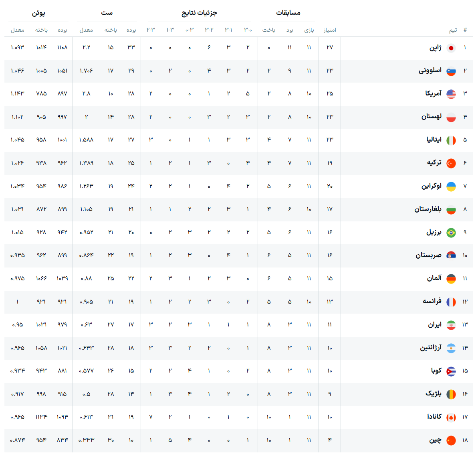Select the آلمان team name
Viewport: 476px width, 454px height.
click(x=434, y=278)
